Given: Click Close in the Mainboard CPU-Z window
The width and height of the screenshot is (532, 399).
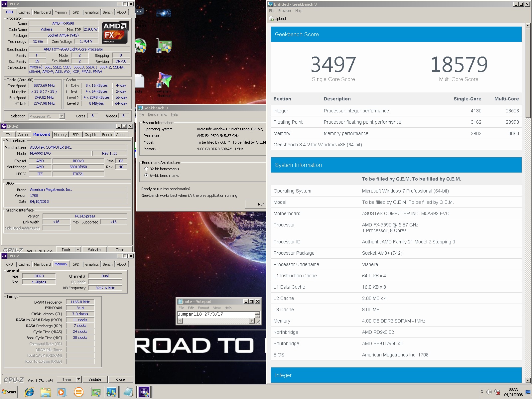Looking at the screenshot, I should [x=120, y=249].
